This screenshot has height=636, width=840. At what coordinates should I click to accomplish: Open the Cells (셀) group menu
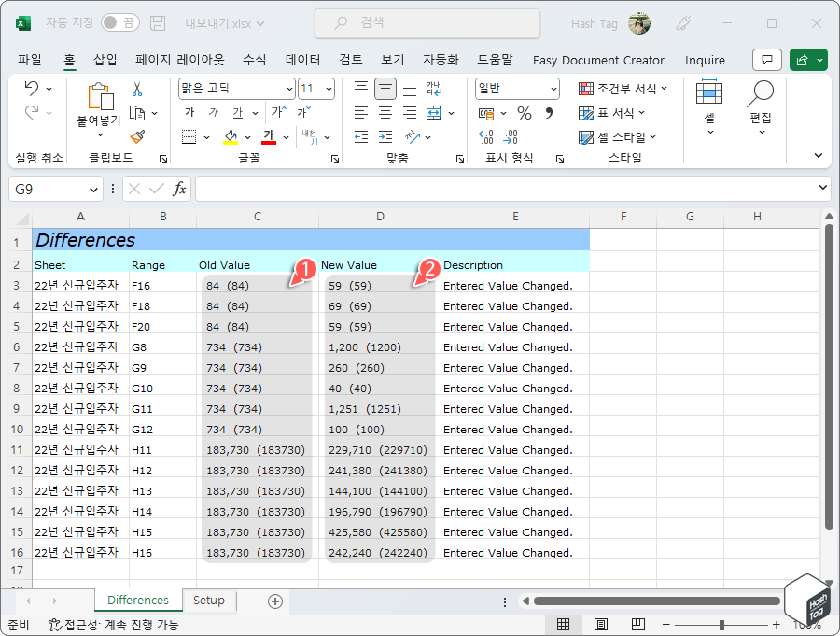pos(709,107)
